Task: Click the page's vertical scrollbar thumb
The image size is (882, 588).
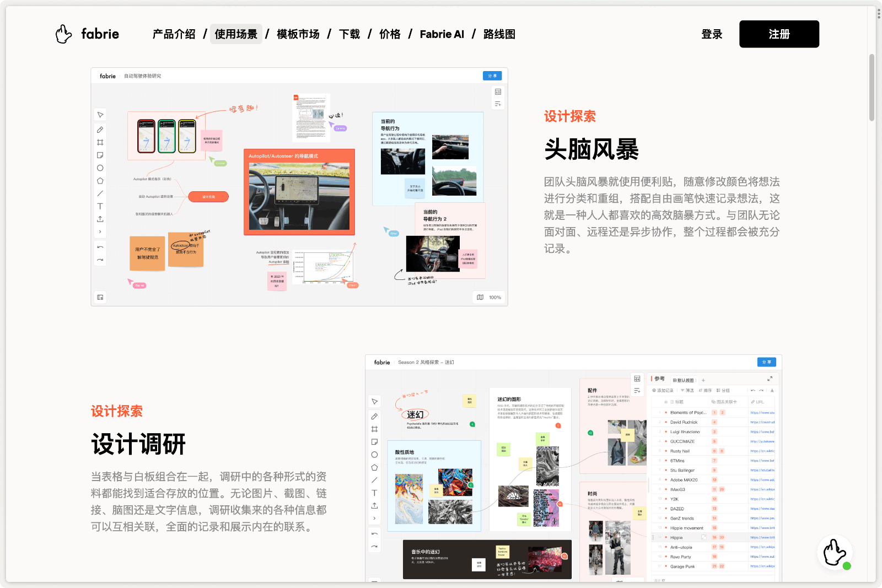Action: tap(872, 87)
